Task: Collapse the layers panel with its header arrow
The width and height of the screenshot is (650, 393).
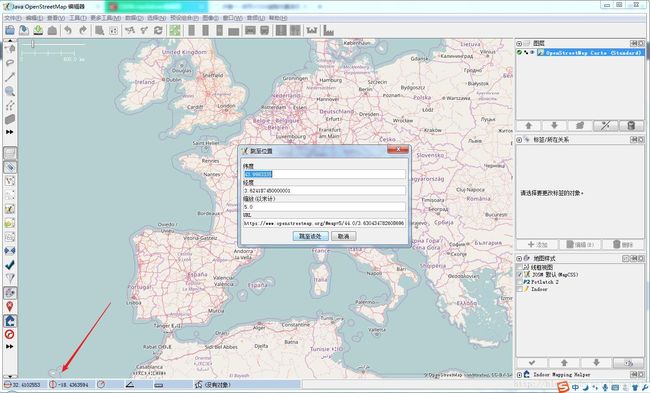Action: (519, 44)
